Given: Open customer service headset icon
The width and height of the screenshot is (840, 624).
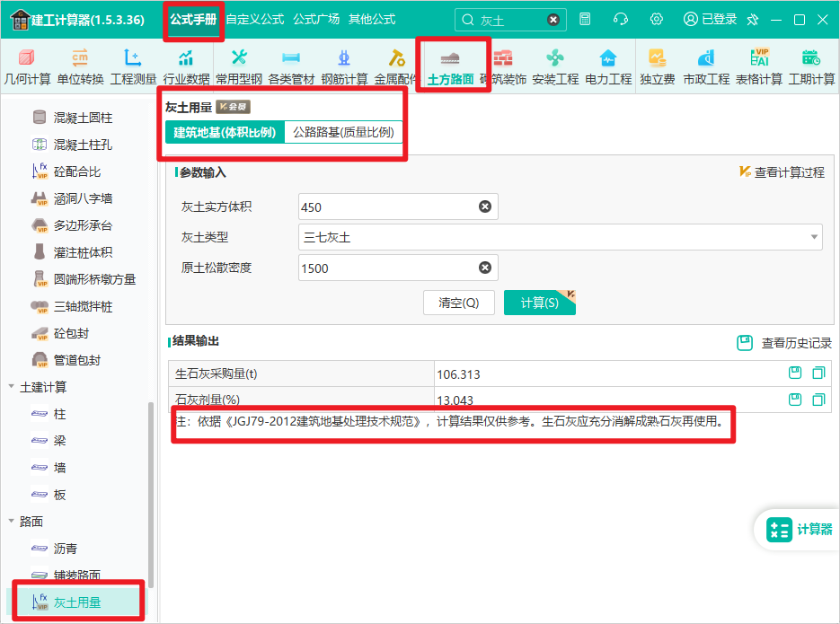Looking at the screenshot, I should (621, 19).
